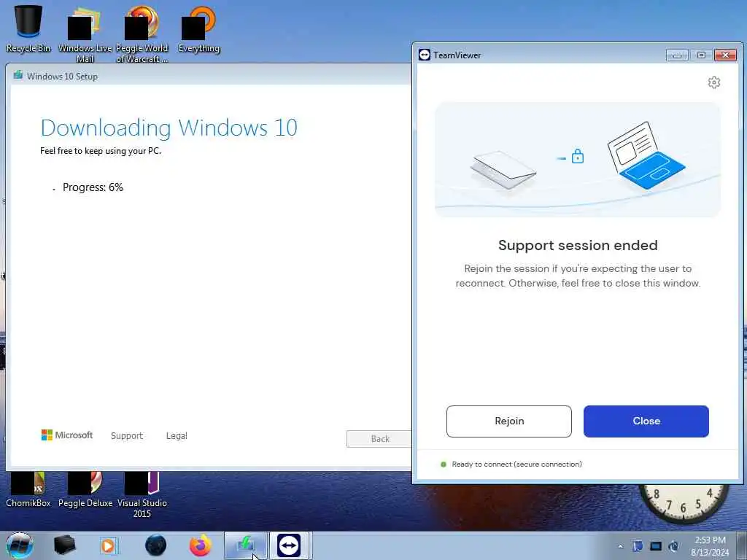
Task: Click the "Ready to connect (secure connection)" status text
Action: (x=516, y=464)
